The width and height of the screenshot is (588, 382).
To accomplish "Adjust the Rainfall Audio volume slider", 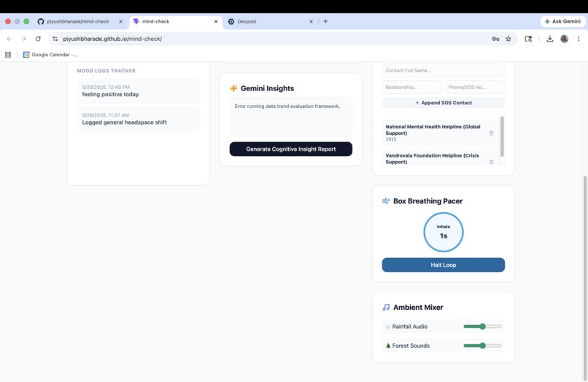I will (x=482, y=327).
